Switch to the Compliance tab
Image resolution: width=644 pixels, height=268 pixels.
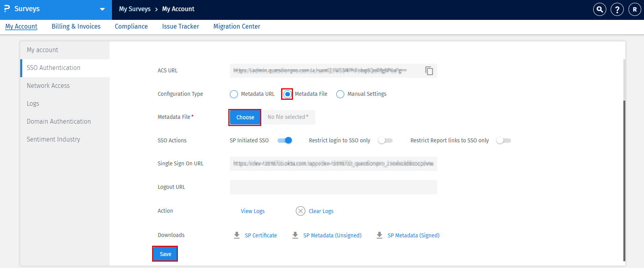point(131,26)
